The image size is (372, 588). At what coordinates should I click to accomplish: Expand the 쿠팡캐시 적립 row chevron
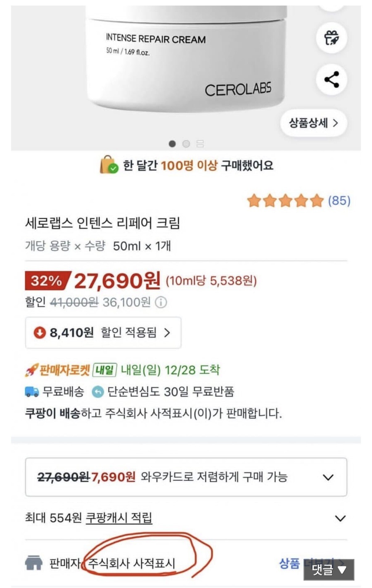(x=340, y=518)
